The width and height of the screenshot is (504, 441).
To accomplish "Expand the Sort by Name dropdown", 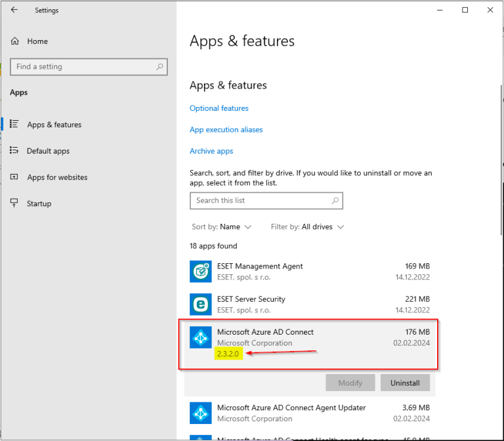I will (x=221, y=227).
